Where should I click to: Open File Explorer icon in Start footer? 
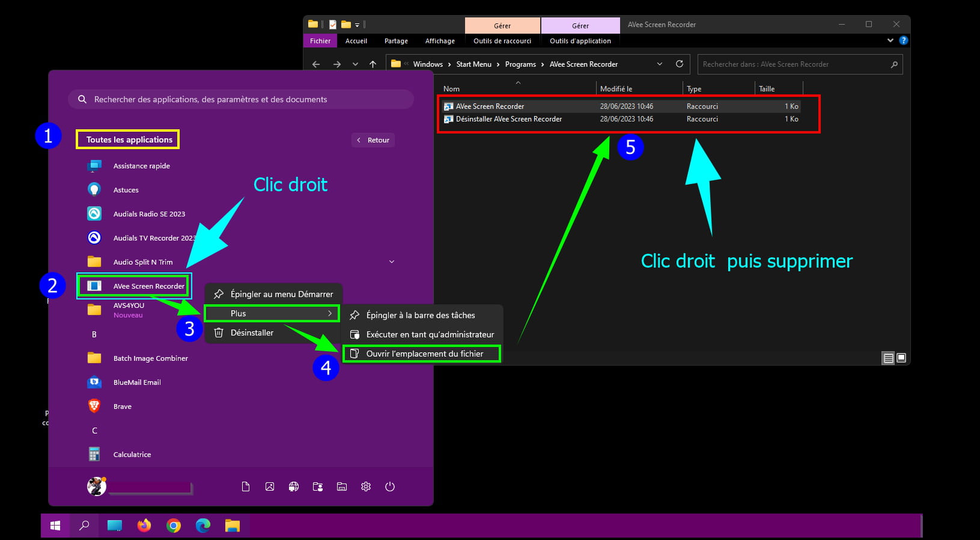(x=342, y=486)
